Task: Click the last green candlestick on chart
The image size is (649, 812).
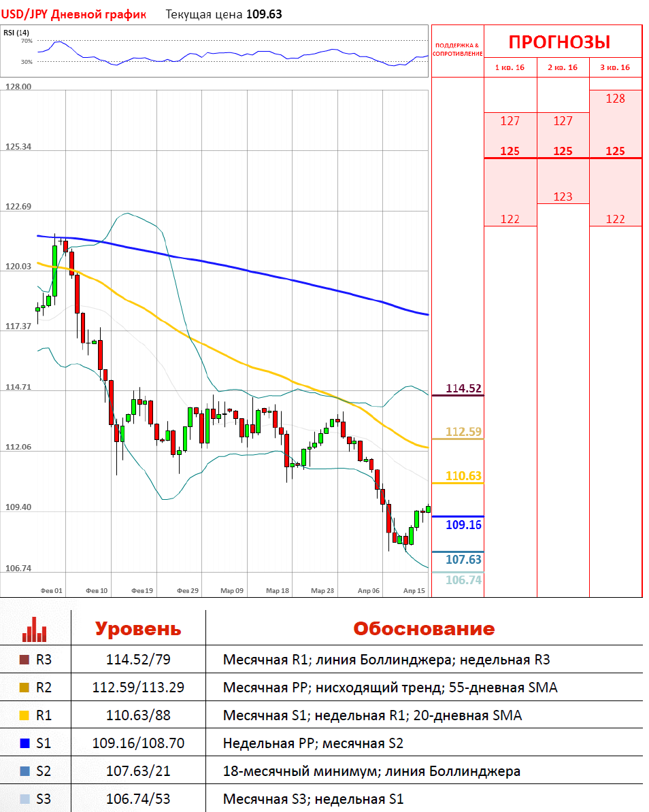Action: coord(428,509)
